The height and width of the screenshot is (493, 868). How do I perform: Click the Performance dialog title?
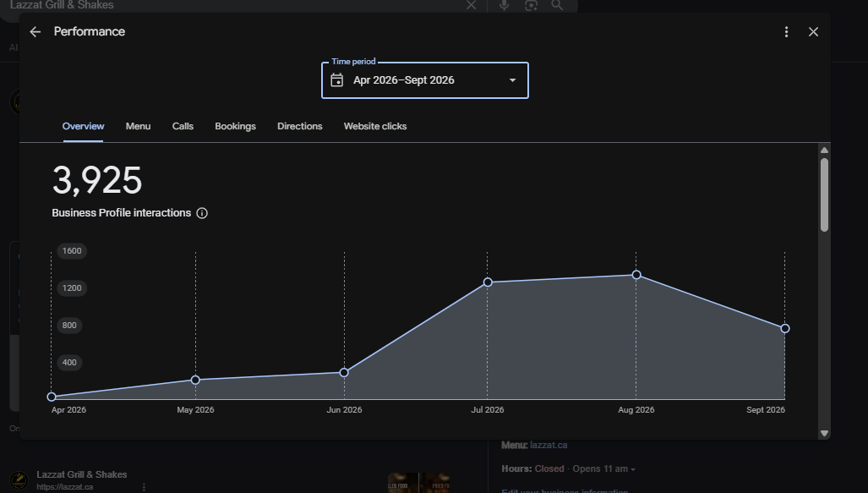point(89,31)
